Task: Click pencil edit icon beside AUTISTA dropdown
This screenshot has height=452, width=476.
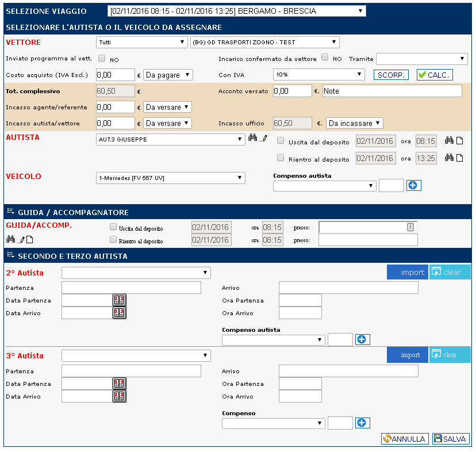Action: click(264, 139)
